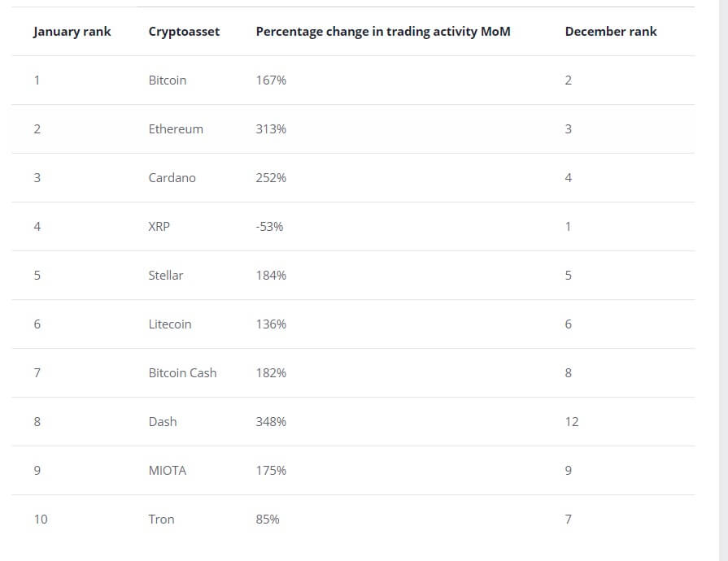Click the Stellar asset name
The image size is (728, 561).
[166, 275]
